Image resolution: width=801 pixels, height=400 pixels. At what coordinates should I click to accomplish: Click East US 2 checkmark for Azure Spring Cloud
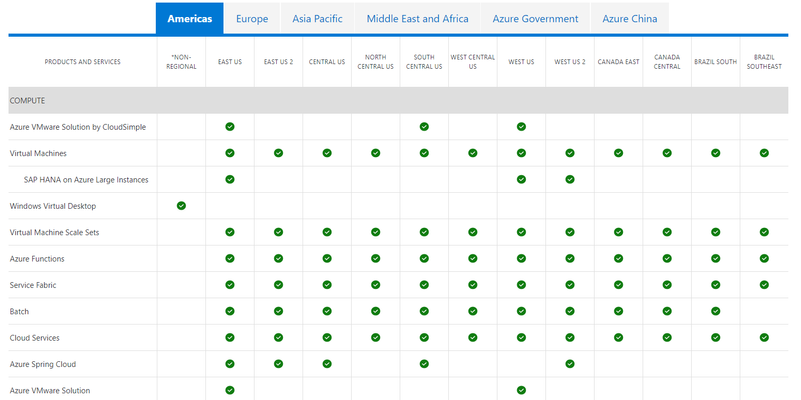(x=278, y=364)
